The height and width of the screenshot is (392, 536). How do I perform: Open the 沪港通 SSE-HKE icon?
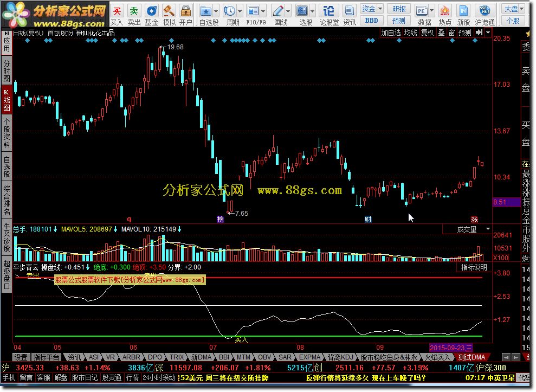(485, 11)
